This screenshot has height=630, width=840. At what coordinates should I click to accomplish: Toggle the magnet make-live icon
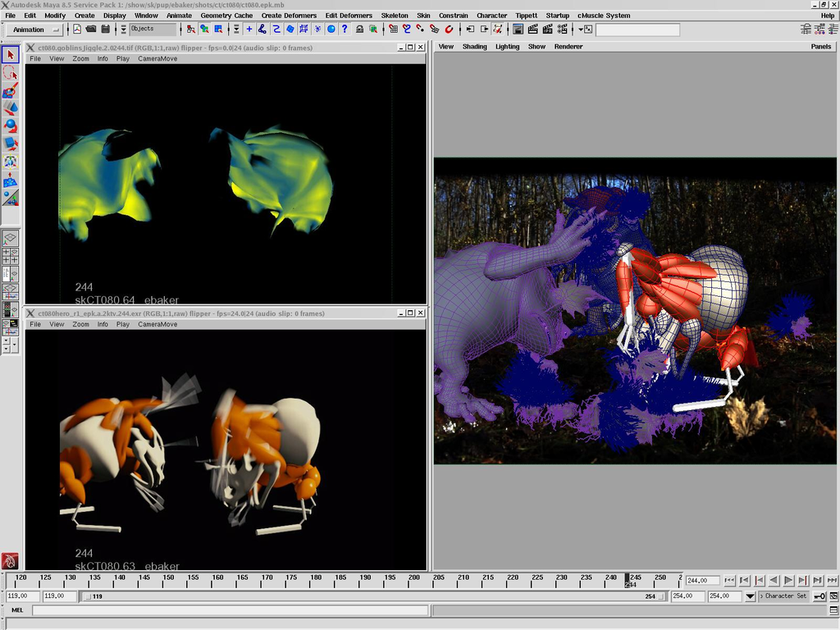(x=449, y=30)
